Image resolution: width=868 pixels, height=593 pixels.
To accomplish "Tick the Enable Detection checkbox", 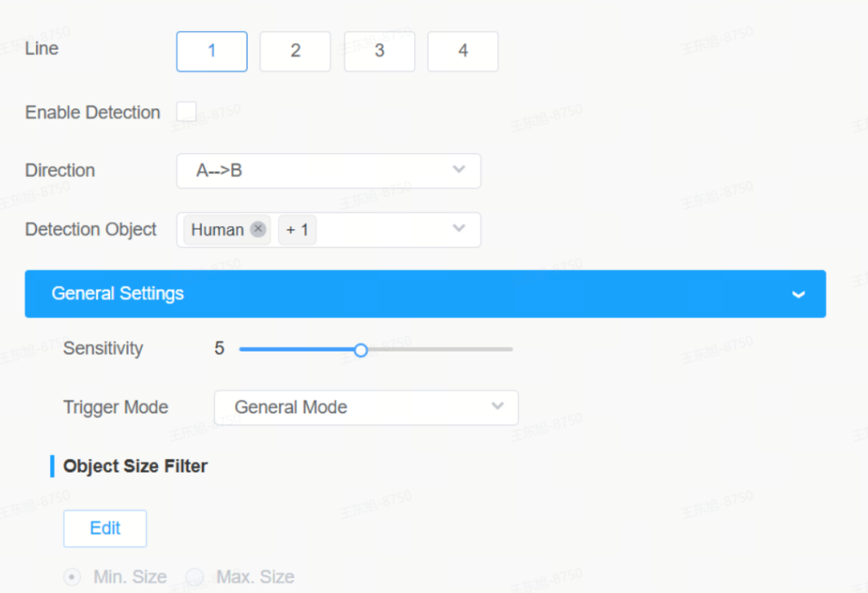I will coord(186,111).
